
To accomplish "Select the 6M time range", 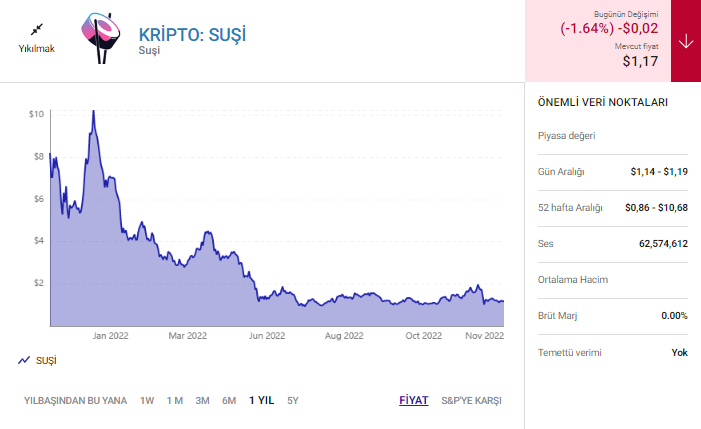I will point(229,400).
